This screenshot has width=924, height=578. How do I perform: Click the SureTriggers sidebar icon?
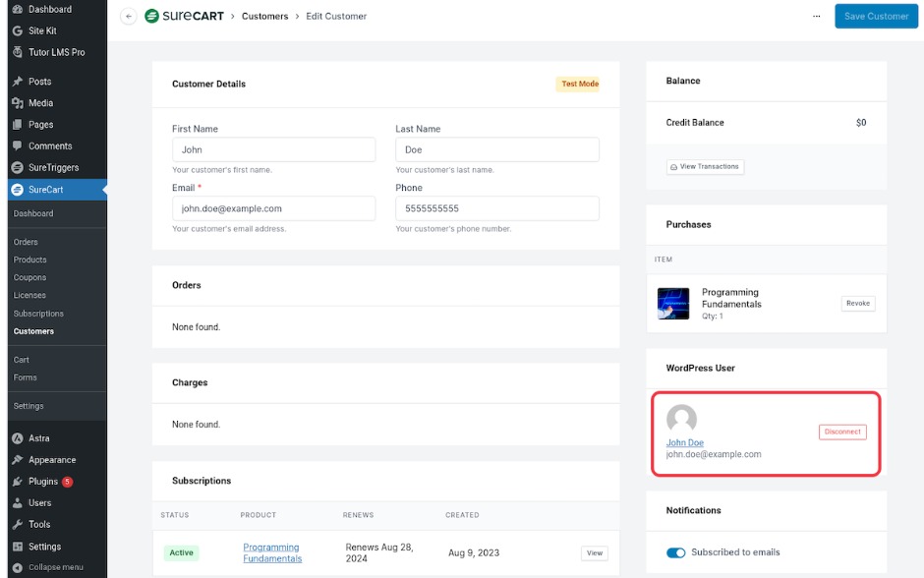(18, 168)
